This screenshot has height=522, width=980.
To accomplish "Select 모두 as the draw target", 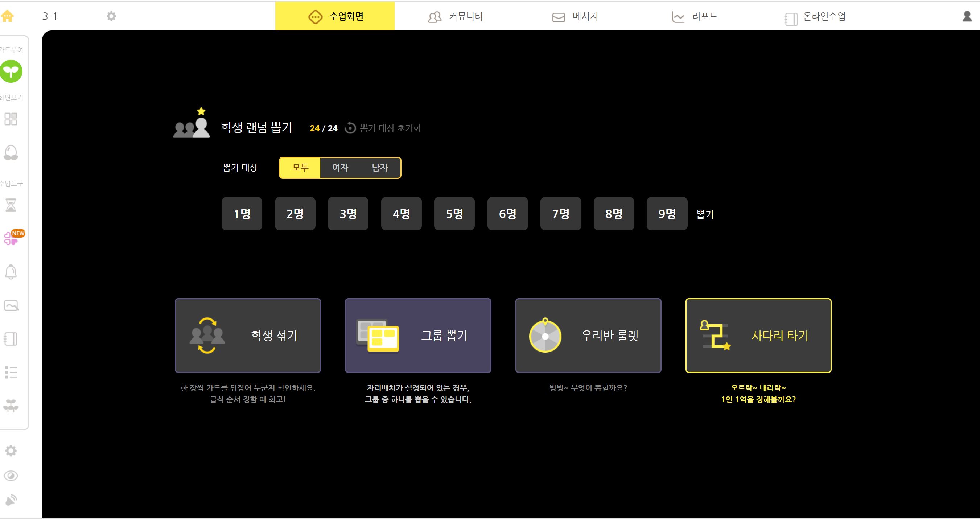I will tap(300, 167).
